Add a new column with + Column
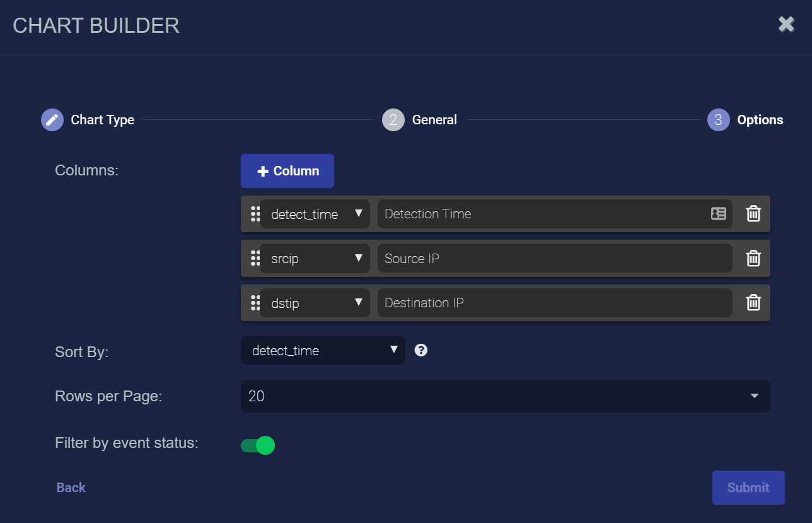Image resolution: width=812 pixels, height=523 pixels. [287, 171]
